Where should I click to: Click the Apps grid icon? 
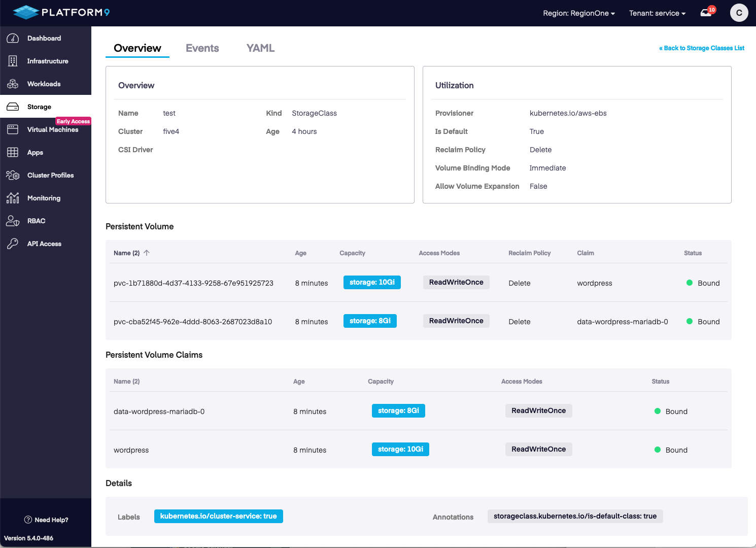tap(13, 153)
